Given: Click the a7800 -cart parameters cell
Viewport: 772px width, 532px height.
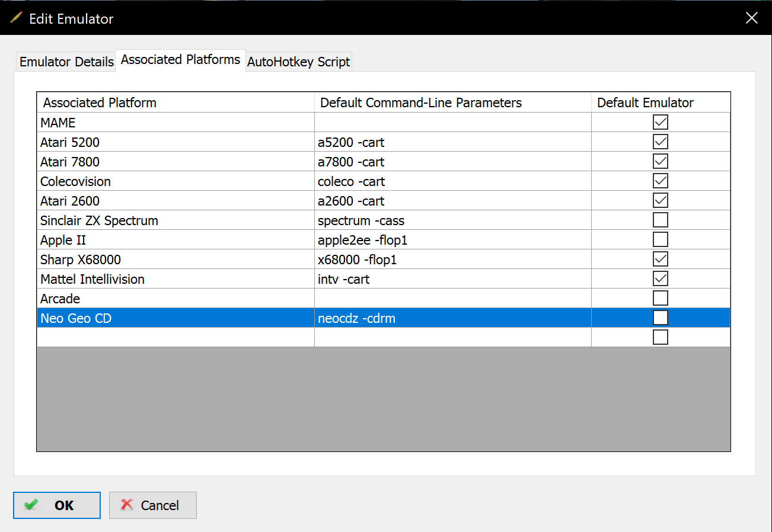Looking at the screenshot, I should click(453, 161).
